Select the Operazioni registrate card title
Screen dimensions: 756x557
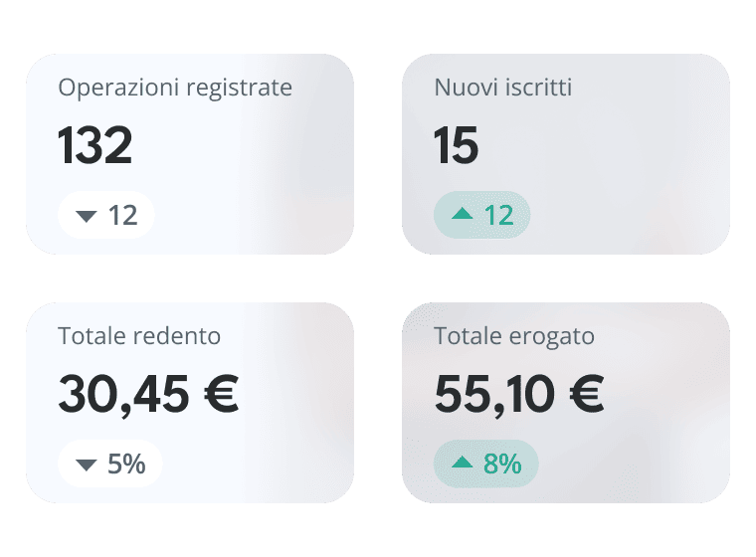[x=175, y=88]
